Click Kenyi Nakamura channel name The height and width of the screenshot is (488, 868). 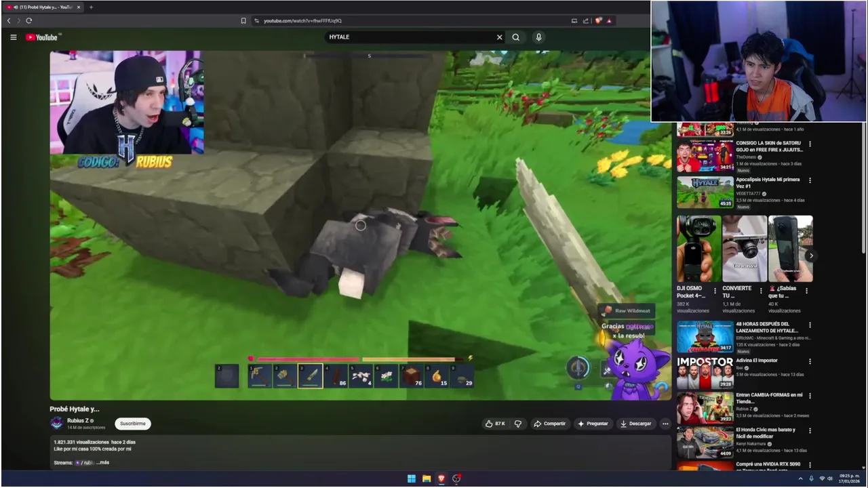tap(752, 445)
